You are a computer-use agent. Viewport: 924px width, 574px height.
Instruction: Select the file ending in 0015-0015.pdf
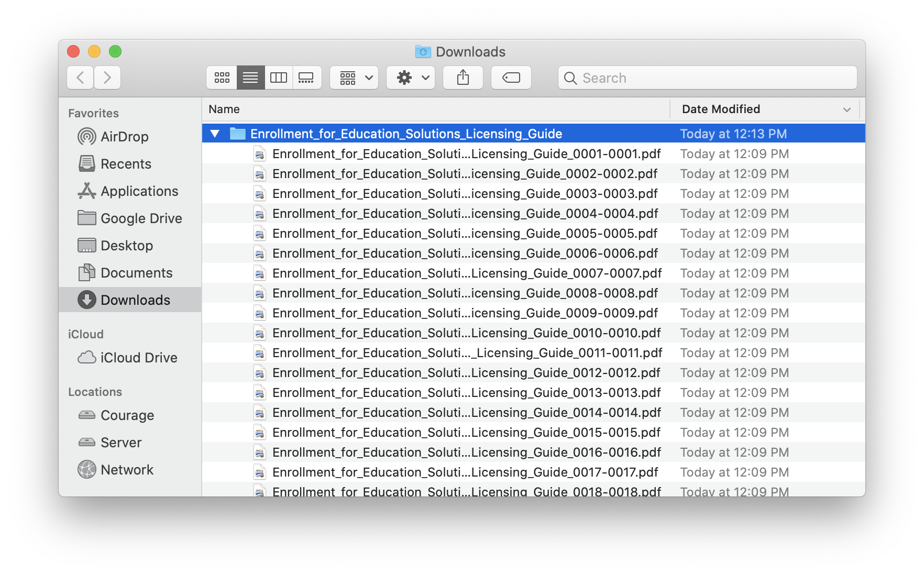tap(533, 433)
